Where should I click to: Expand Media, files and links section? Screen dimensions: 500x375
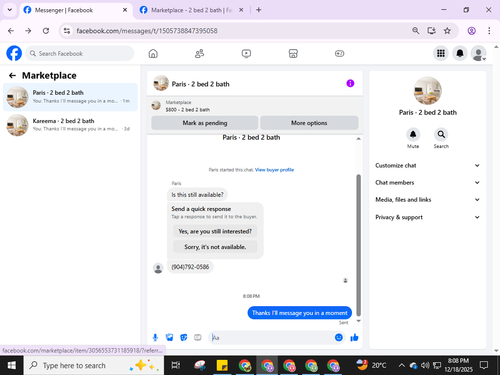point(428,200)
